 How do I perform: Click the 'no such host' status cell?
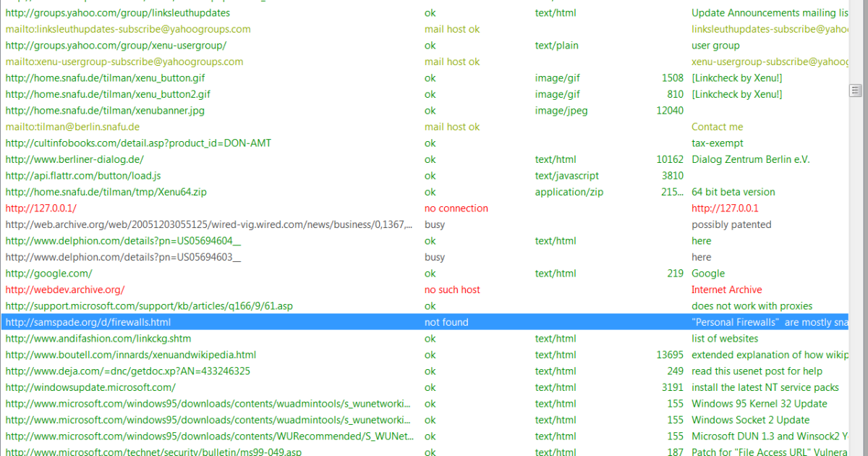click(x=452, y=290)
